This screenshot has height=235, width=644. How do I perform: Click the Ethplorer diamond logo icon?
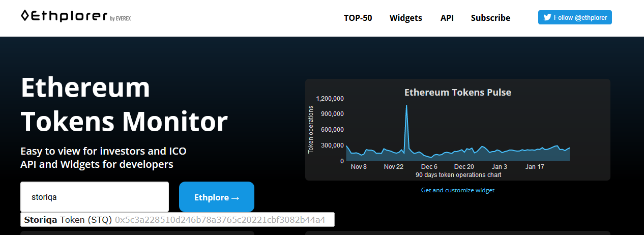[25, 16]
